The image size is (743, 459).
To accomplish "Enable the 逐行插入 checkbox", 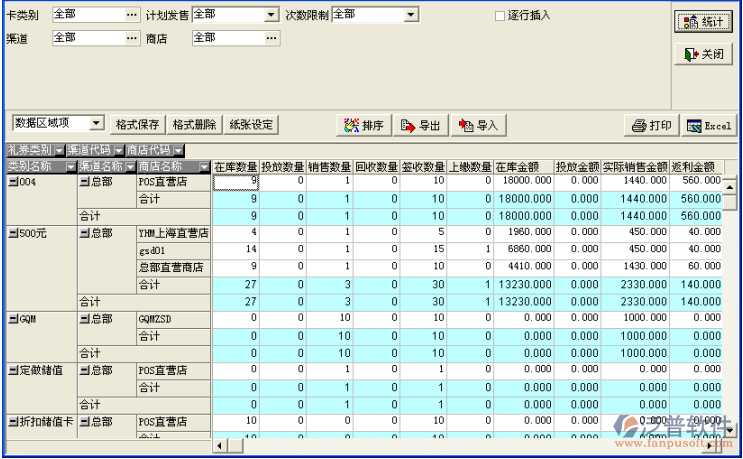I will point(501,16).
